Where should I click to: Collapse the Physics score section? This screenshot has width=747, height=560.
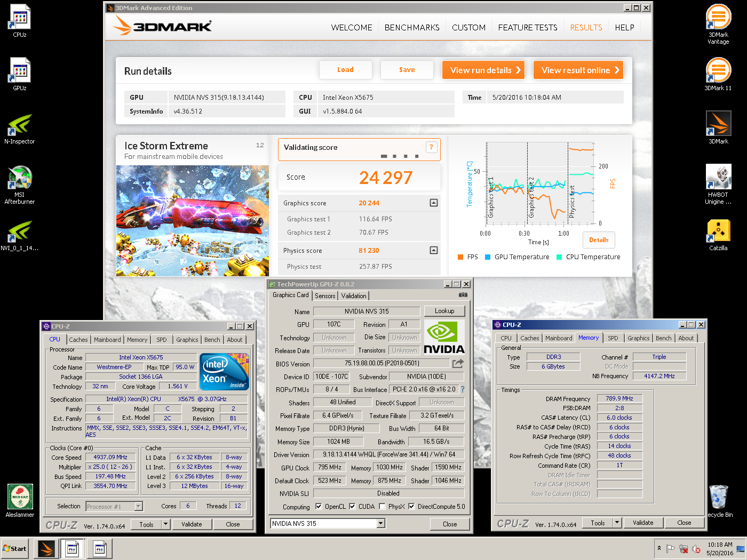coord(434,250)
